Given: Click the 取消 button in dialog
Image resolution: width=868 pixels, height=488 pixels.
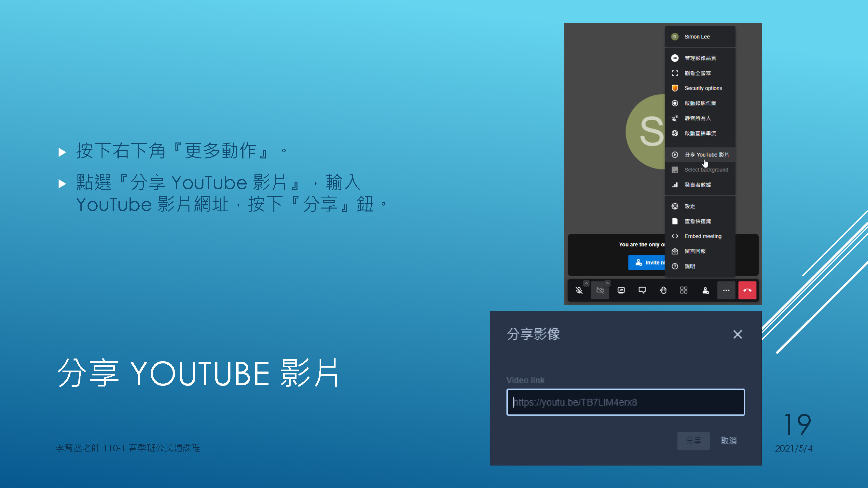Looking at the screenshot, I should (x=728, y=441).
